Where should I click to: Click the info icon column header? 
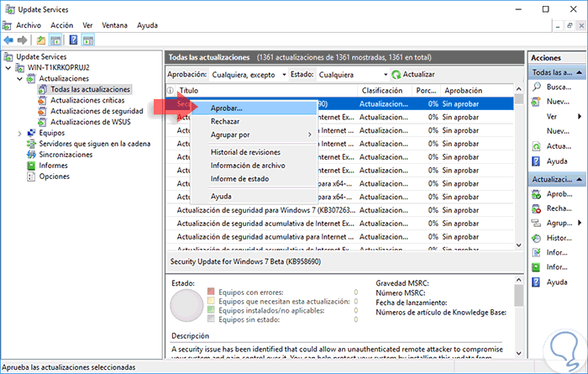[x=171, y=91]
